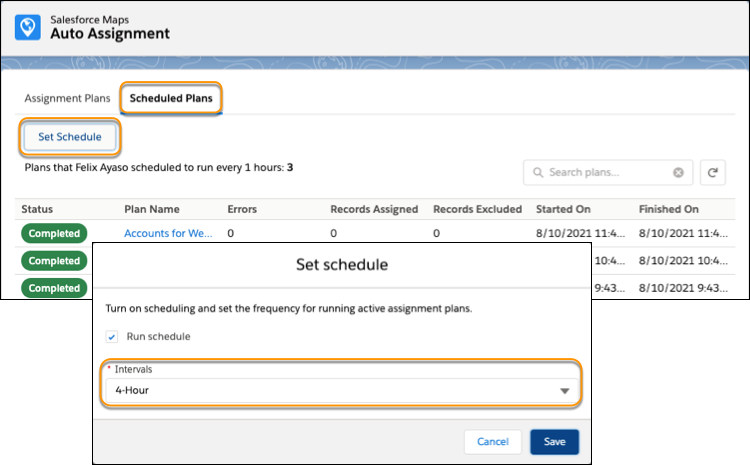This screenshot has height=465, width=750.
Task: Click the Records Excluded column header
Action: point(477,209)
